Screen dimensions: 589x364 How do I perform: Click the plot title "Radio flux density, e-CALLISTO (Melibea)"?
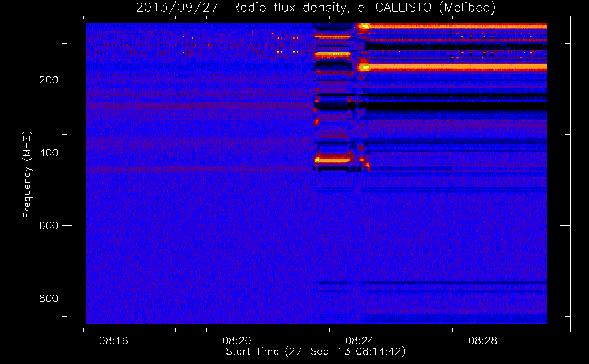coord(363,7)
